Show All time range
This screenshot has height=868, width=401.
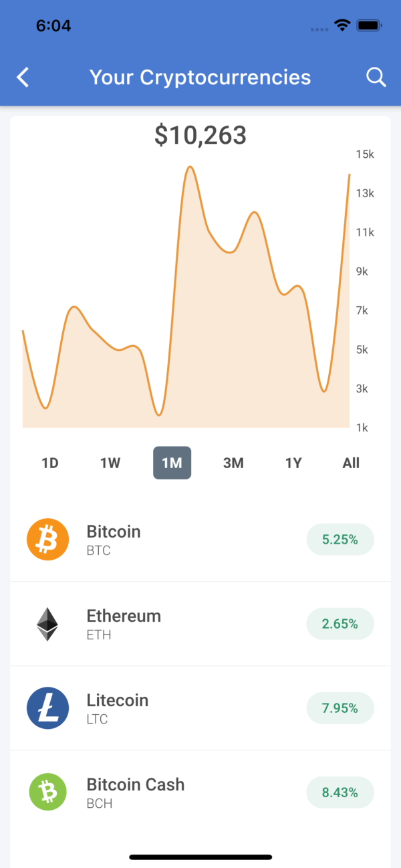(351, 463)
